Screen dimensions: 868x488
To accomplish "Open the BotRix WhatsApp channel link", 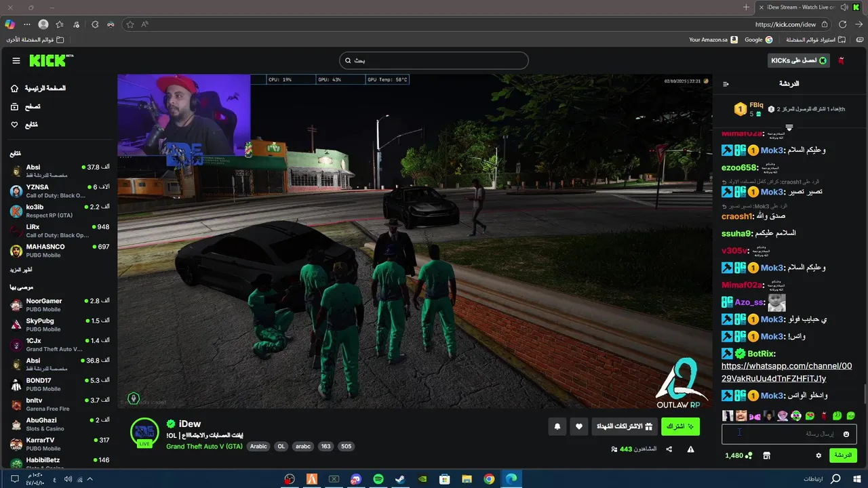I will (787, 372).
